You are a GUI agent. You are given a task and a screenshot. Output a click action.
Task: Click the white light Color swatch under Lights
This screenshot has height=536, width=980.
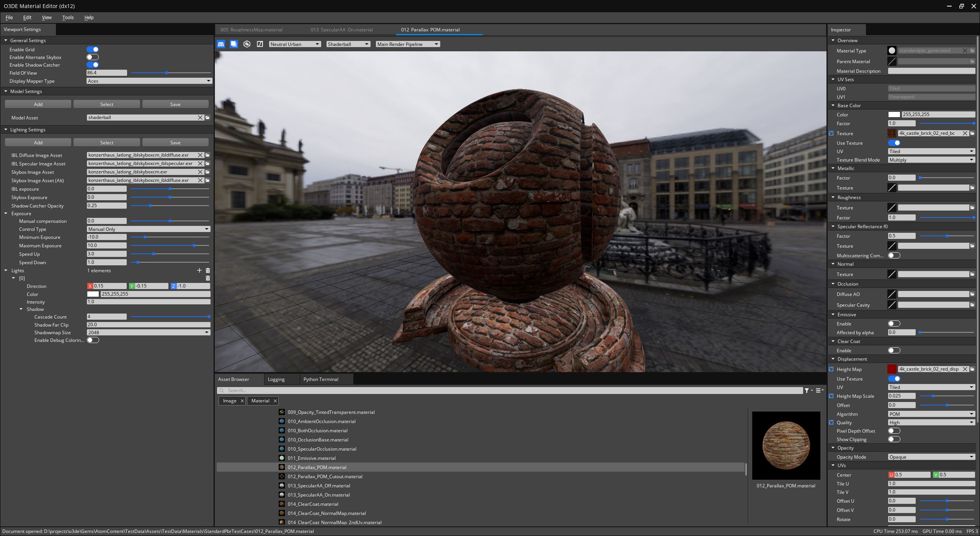[93, 294]
